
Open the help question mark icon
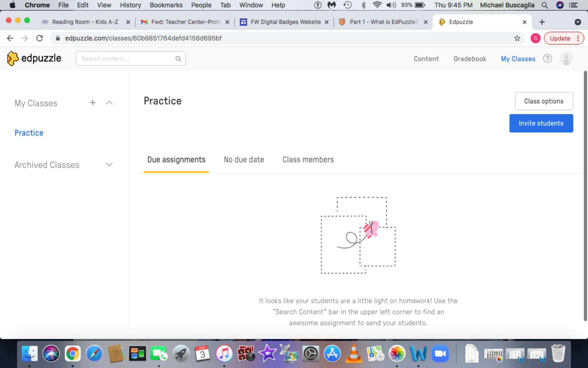tap(547, 59)
